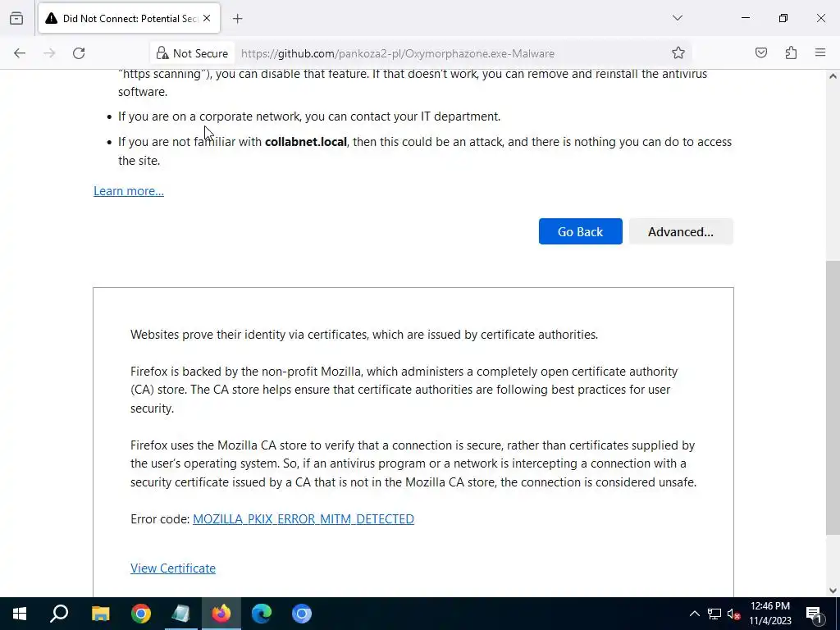The height and width of the screenshot is (630, 840).
Task: Launch Microsoft Edge from taskbar
Action: (x=262, y=614)
